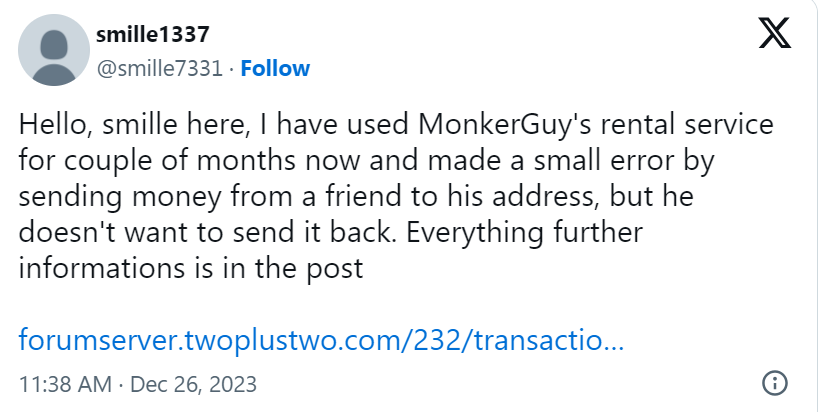Follow the smille7331 account
The height and width of the screenshot is (412, 820).
pyautogui.click(x=275, y=68)
